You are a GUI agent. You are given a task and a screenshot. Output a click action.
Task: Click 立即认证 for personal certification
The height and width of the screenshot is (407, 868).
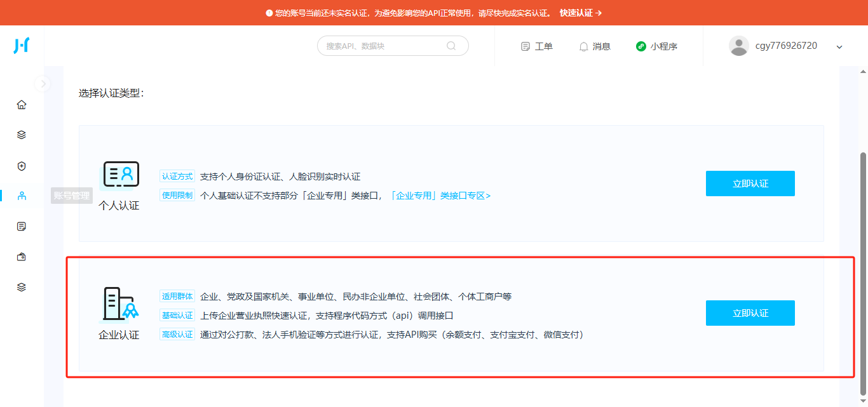point(750,183)
